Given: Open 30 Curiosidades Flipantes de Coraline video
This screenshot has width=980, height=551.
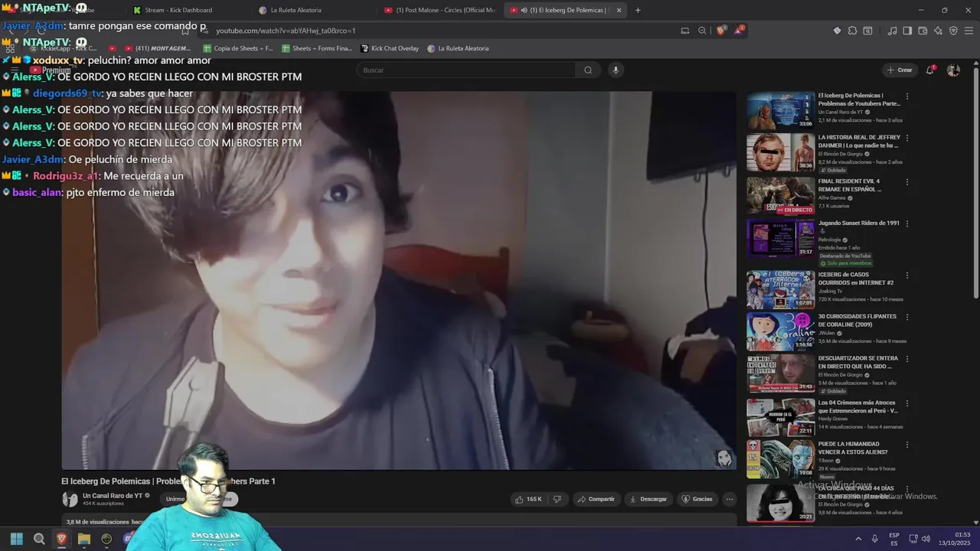Looking at the screenshot, I should pyautogui.click(x=781, y=331).
